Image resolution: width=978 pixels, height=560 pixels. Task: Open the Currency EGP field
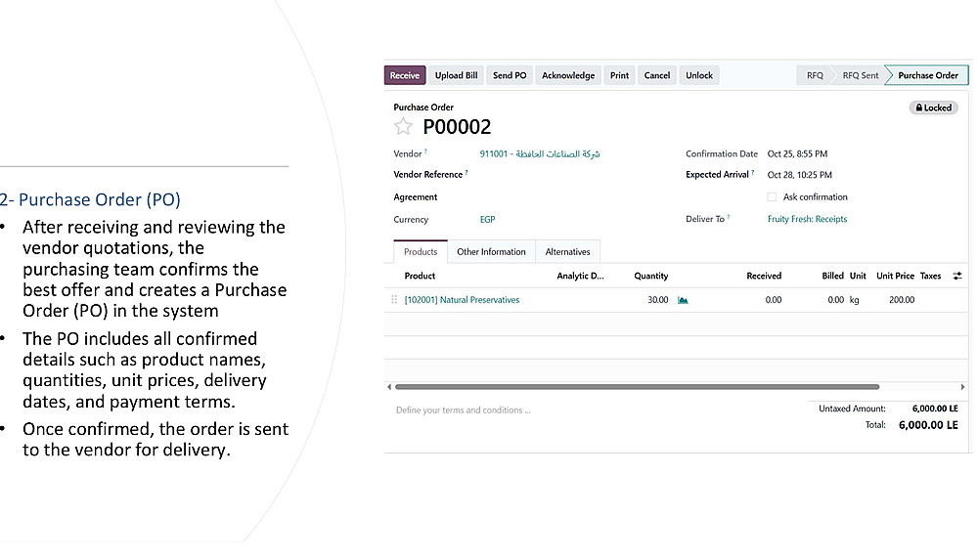(x=487, y=220)
